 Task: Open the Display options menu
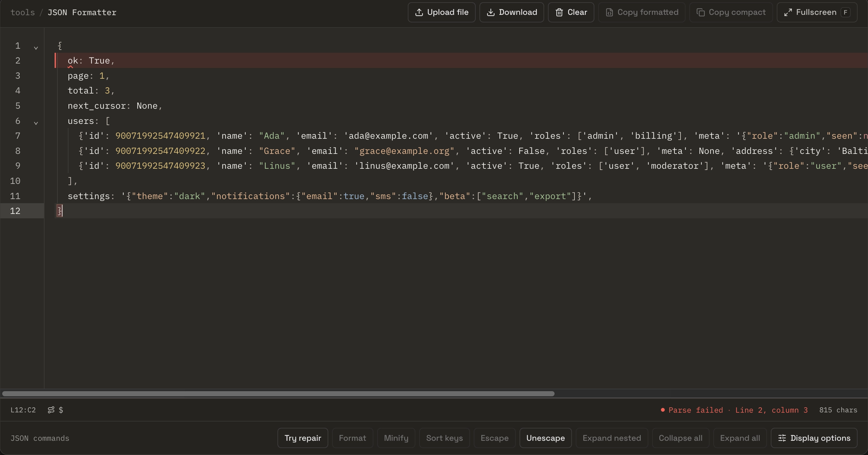pos(814,438)
